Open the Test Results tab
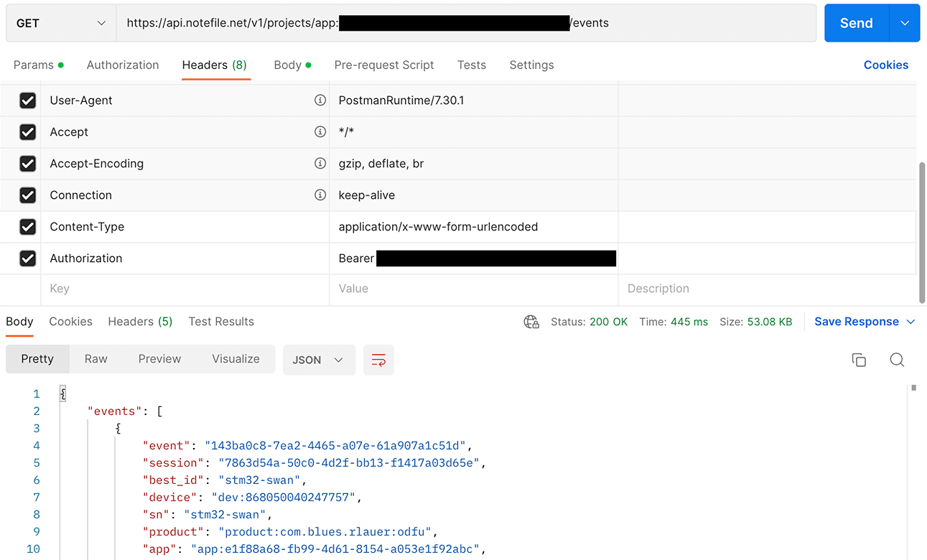Screen dimensions: 927x560 pyautogui.click(x=221, y=322)
